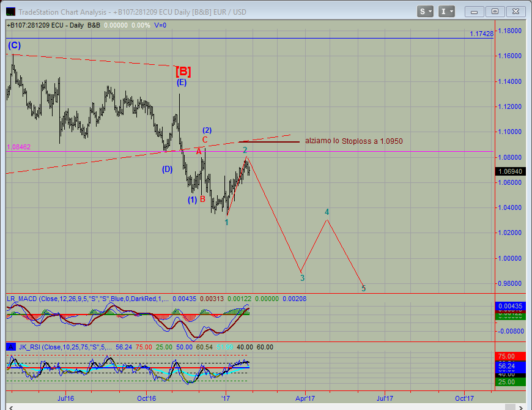
Task: Click the V=0 status value
Action: point(160,25)
